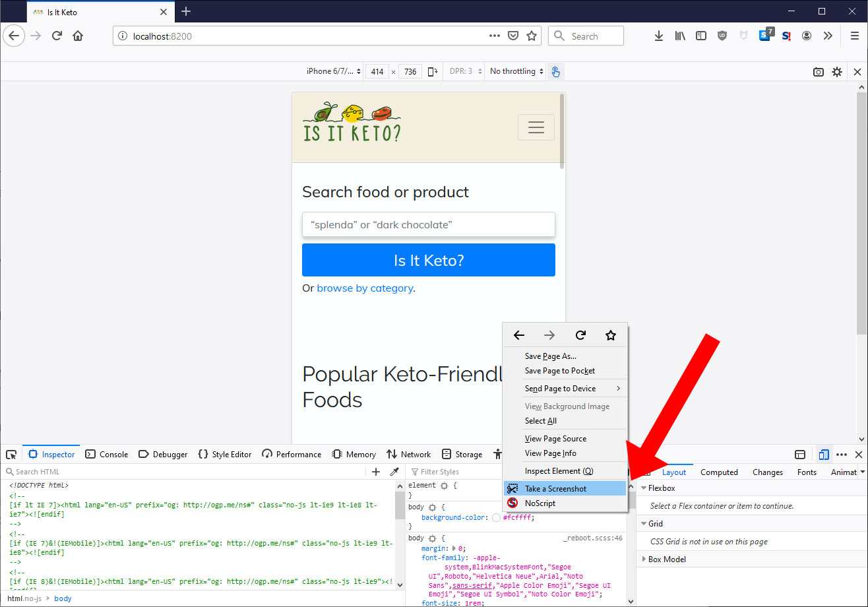
Task: Open the Style Editor tab
Action: coord(225,455)
